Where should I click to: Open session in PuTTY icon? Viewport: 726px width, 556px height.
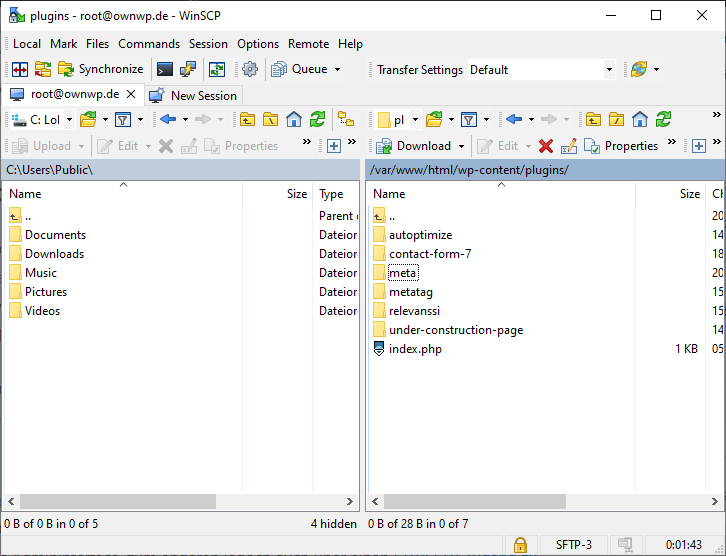tap(188, 69)
